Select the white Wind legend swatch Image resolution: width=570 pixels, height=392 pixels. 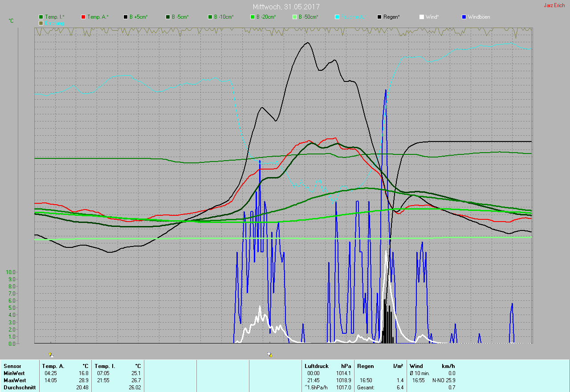(x=422, y=17)
